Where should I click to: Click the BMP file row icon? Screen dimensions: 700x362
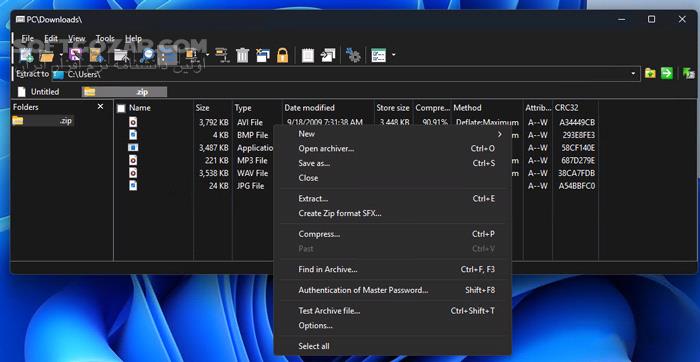coord(133,134)
